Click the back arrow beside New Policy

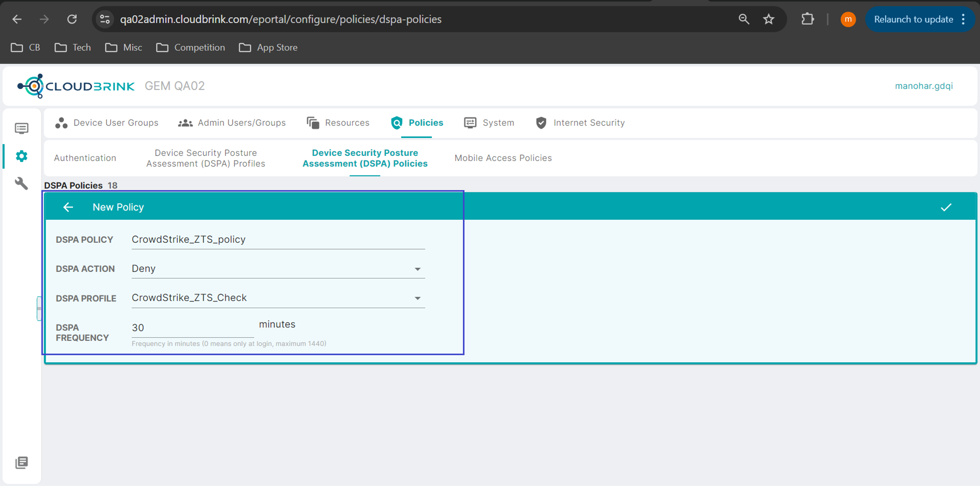point(68,207)
